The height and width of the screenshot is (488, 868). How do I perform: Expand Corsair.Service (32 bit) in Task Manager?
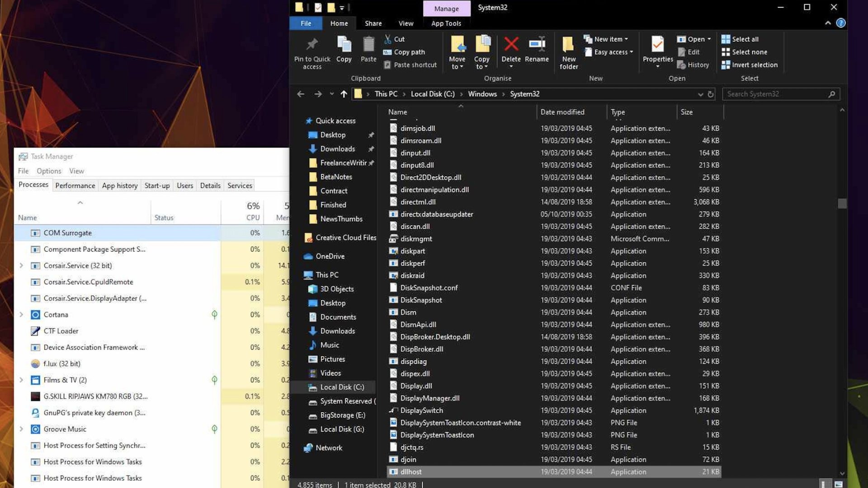pos(21,265)
